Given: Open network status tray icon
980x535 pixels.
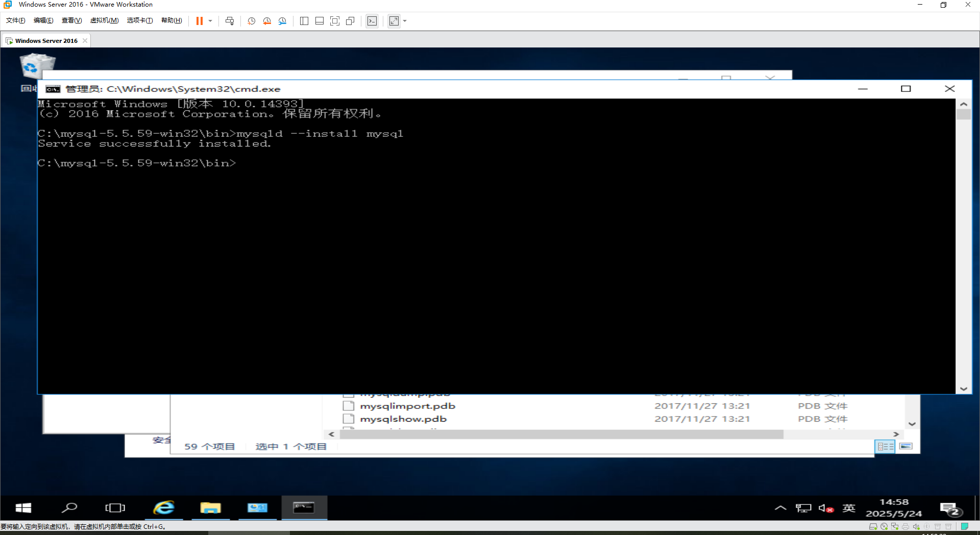Looking at the screenshot, I should [803, 508].
